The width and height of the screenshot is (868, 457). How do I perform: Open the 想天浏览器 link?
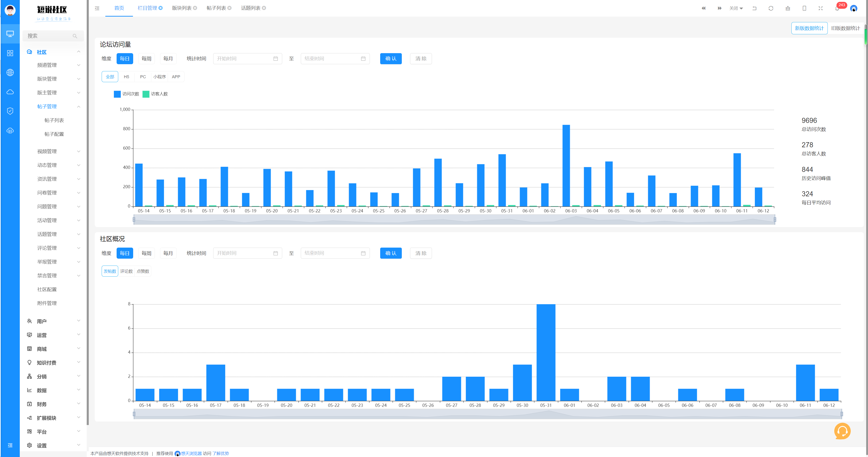click(x=191, y=453)
